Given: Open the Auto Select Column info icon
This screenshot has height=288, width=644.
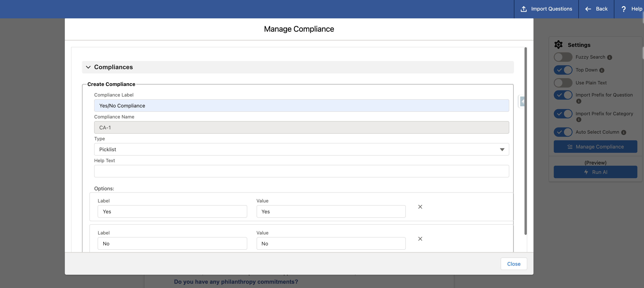Looking at the screenshot, I should 624,132.
